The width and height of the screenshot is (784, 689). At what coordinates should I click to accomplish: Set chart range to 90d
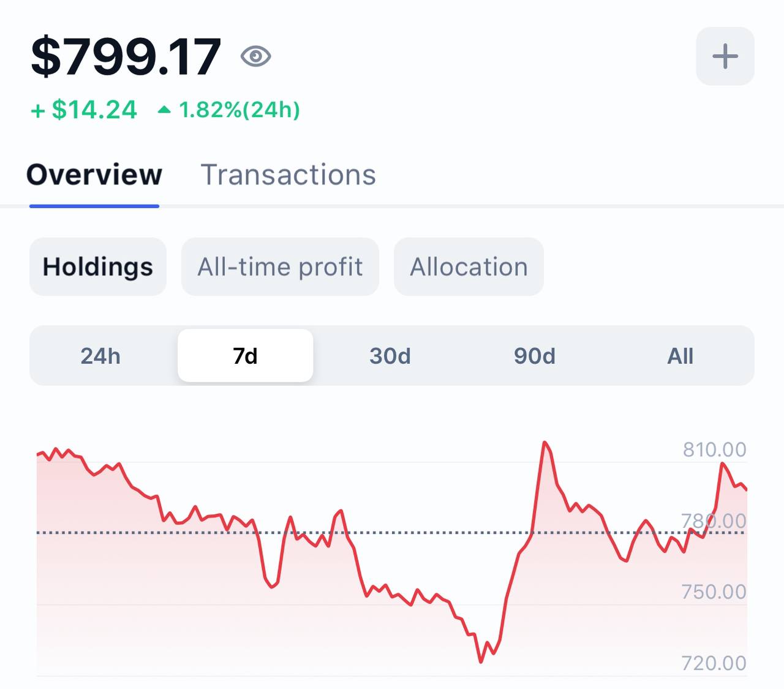coord(535,356)
